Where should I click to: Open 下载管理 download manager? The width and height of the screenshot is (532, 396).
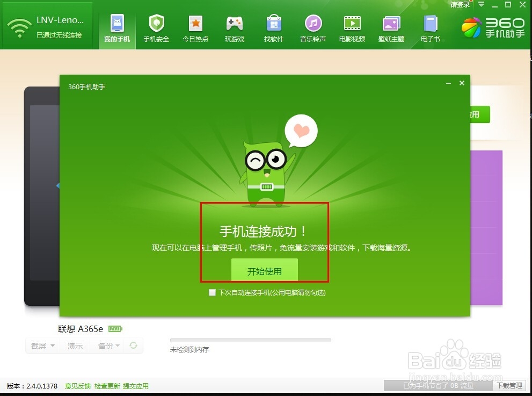coord(509,386)
